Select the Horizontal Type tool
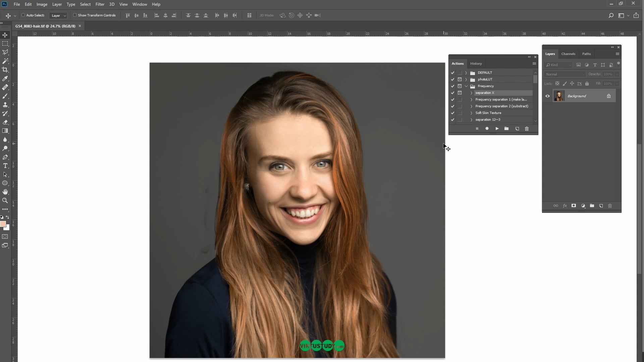Image resolution: width=644 pixels, height=362 pixels. point(5,166)
